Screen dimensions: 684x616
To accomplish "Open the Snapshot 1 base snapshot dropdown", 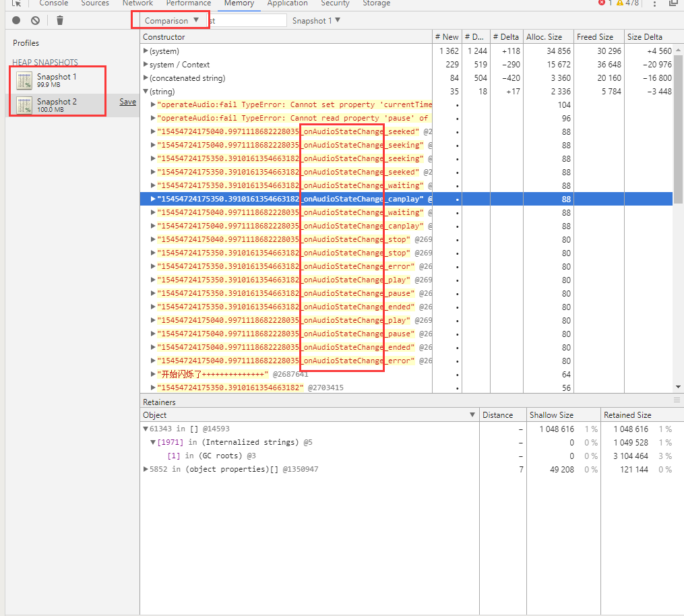I will point(316,20).
